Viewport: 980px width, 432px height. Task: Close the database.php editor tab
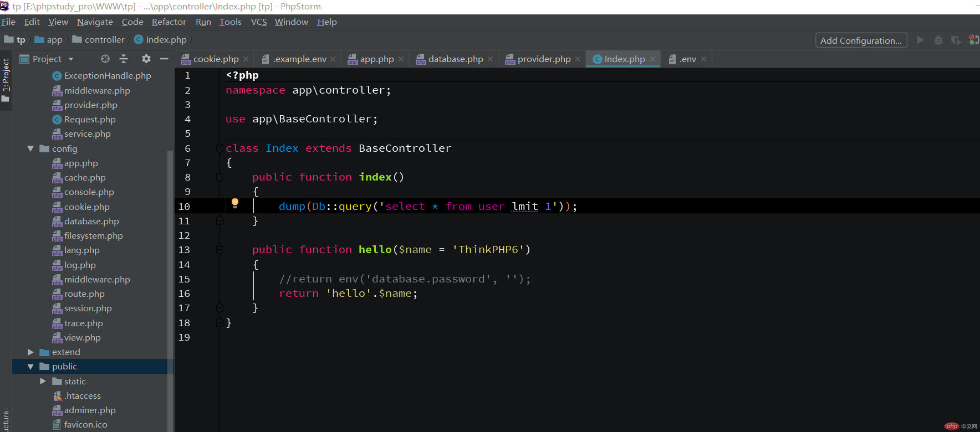(490, 59)
